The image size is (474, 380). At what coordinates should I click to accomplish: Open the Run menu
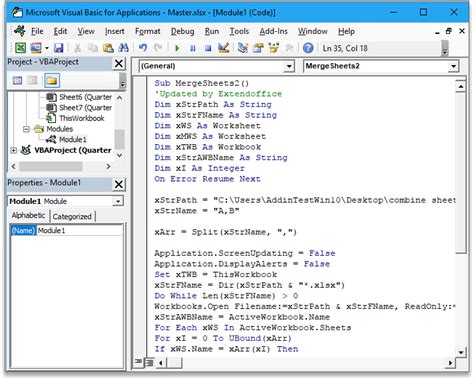[212, 31]
